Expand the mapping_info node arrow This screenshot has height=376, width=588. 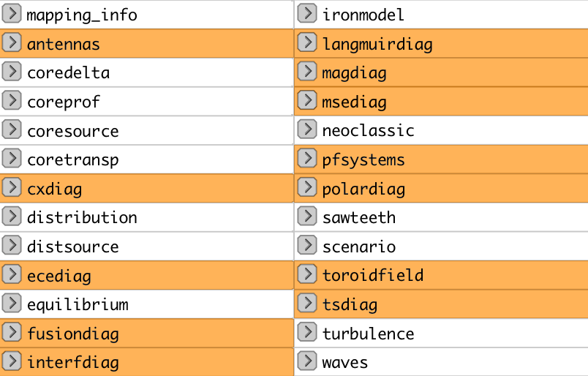[12, 14]
